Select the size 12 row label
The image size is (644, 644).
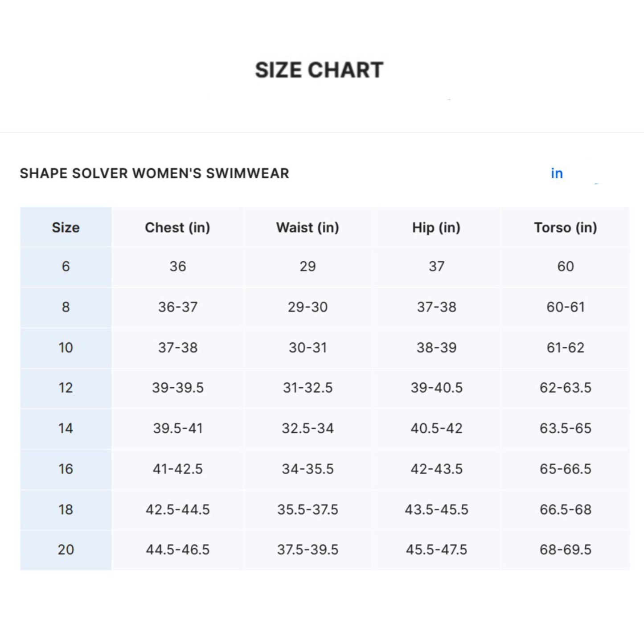coord(66,388)
